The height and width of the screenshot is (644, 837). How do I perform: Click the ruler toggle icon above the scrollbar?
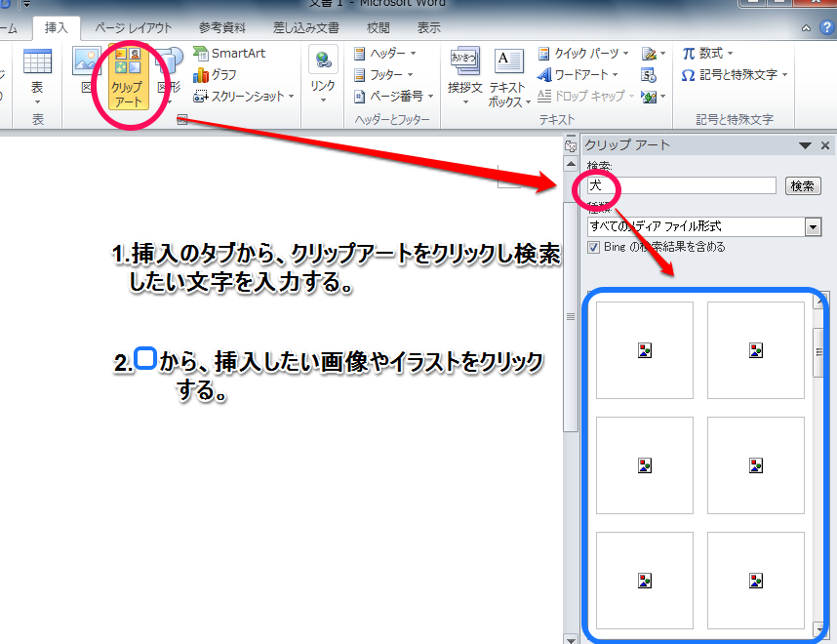[x=571, y=145]
